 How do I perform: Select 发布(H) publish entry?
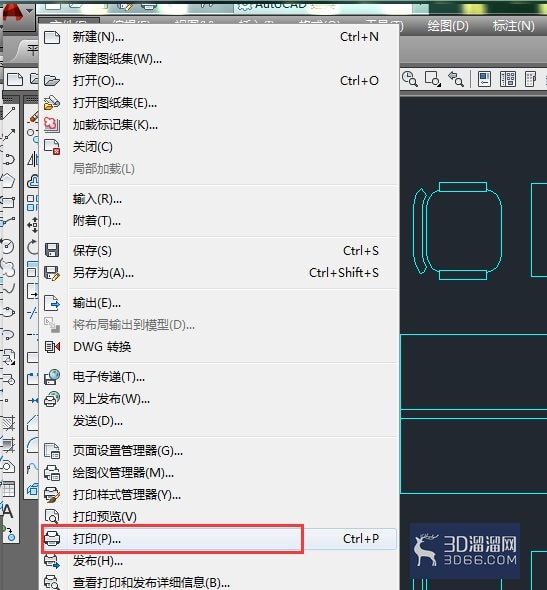(x=219, y=561)
